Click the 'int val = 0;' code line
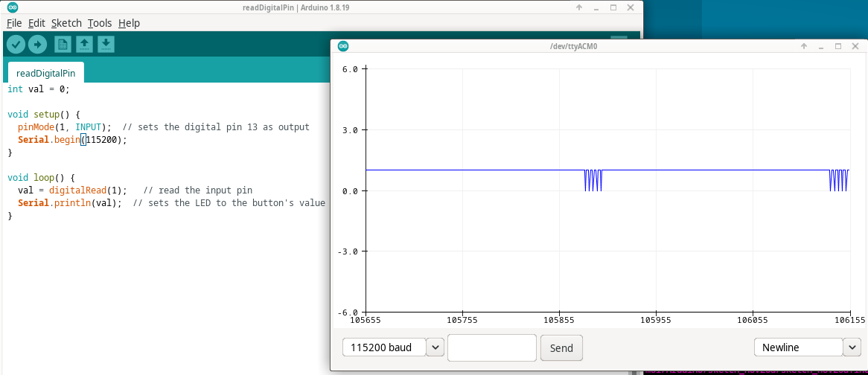The image size is (868, 375). point(39,89)
